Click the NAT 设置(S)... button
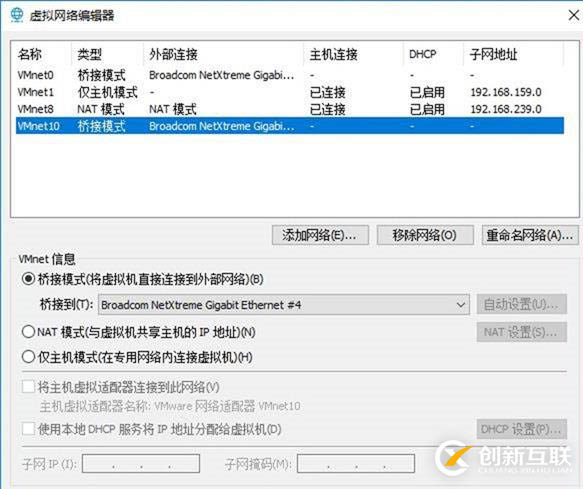Screen dimensions: 583x489 [522, 332]
